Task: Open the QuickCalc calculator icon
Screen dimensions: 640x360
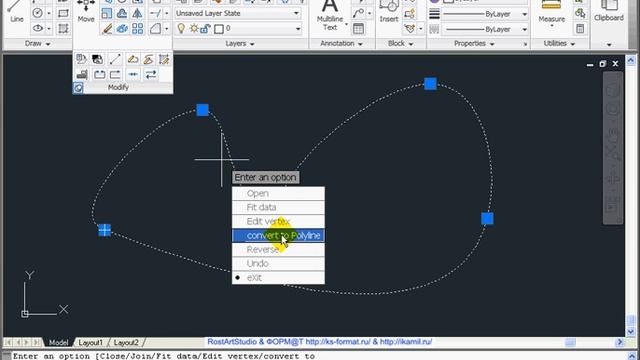Action: [580, 29]
